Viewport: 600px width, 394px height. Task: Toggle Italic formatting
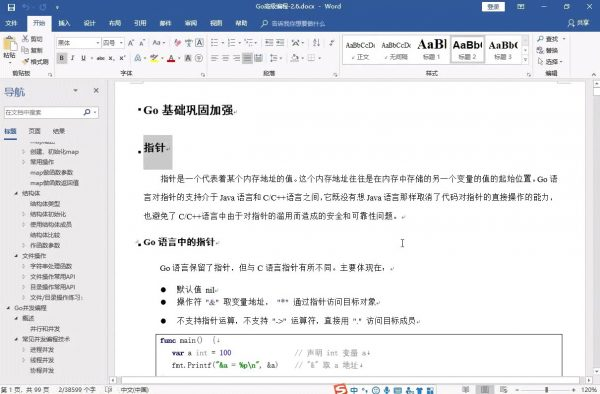[x=72, y=58]
